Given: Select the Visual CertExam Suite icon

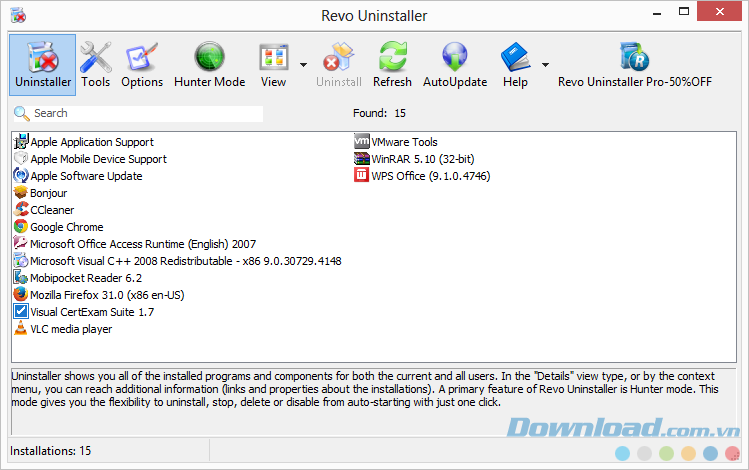Looking at the screenshot, I should click(21, 311).
